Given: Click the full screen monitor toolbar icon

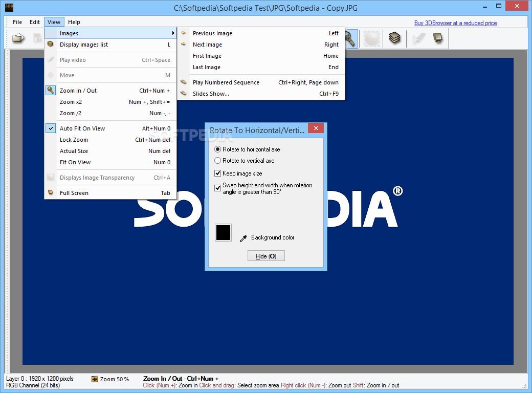Looking at the screenshot, I should point(438,38).
